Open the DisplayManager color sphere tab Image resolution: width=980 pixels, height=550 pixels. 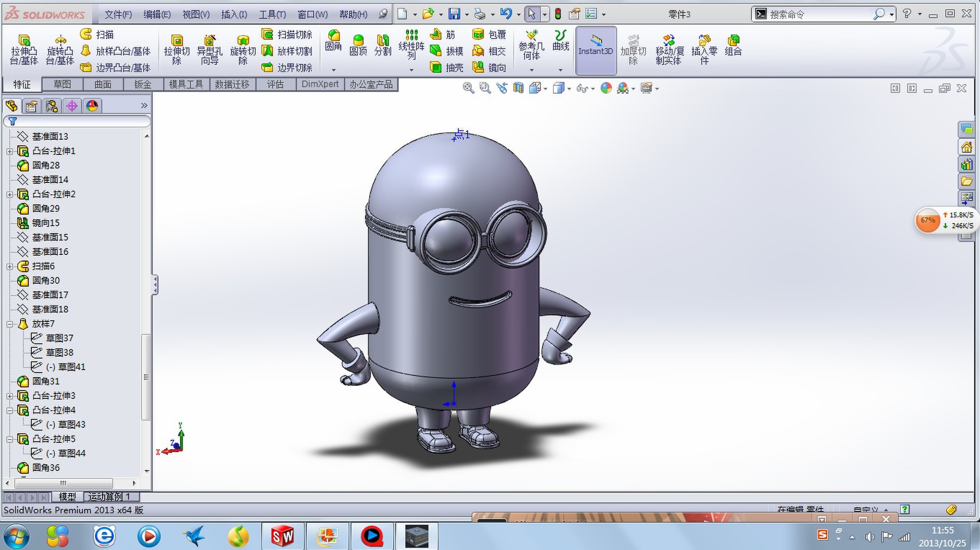(x=92, y=106)
